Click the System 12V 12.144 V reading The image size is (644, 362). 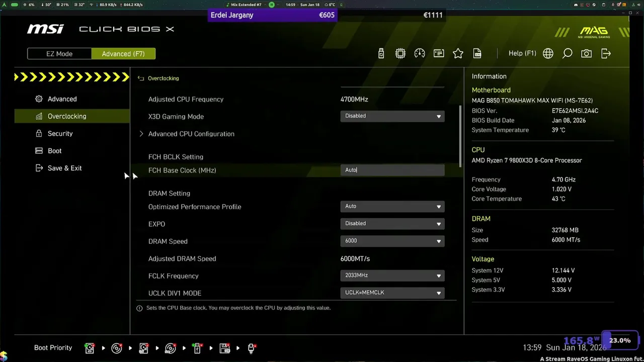pyautogui.click(x=563, y=270)
